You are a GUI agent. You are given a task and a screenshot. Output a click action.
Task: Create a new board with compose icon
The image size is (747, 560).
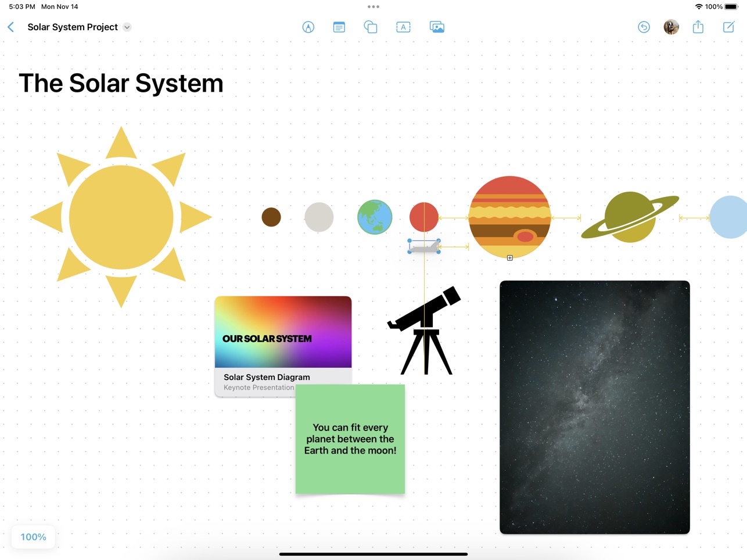point(728,27)
